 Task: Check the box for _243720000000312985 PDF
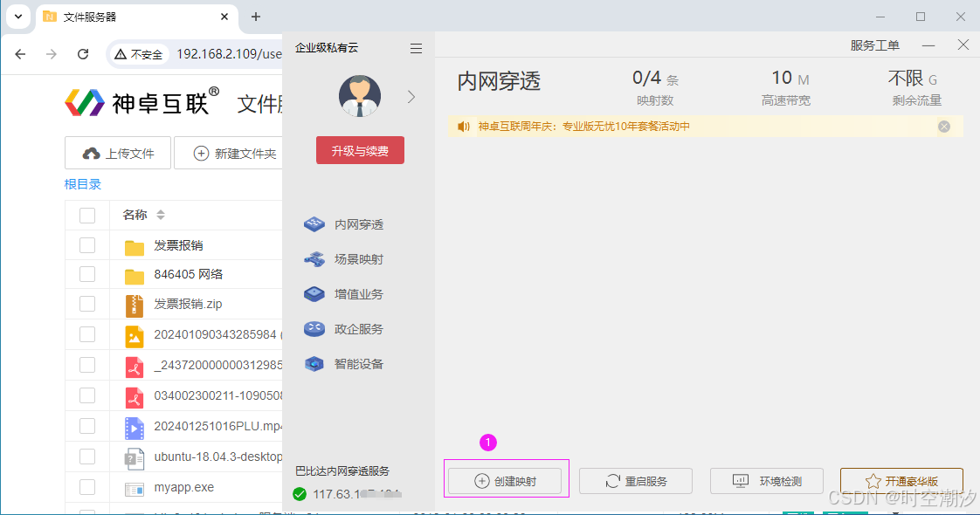pyautogui.click(x=87, y=365)
